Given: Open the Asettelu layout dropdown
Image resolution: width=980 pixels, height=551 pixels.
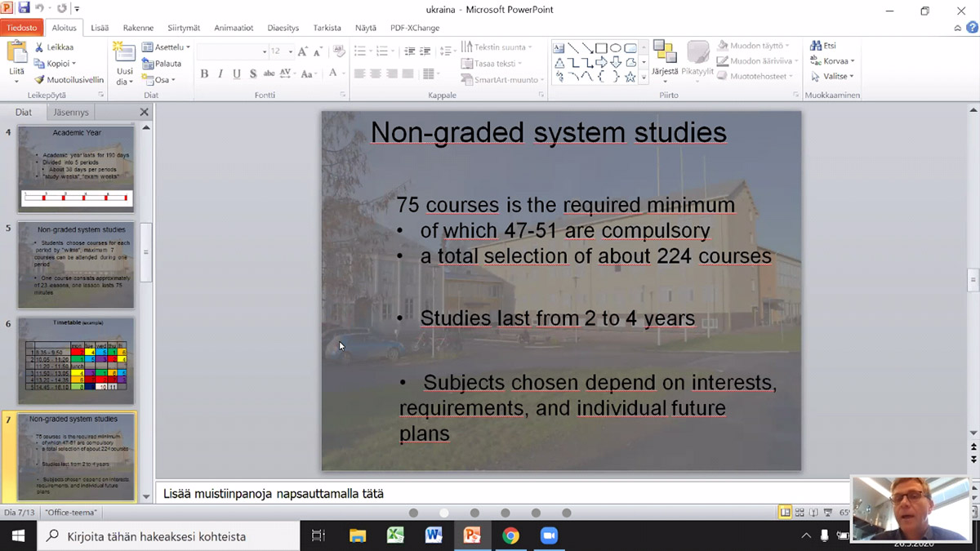Looking at the screenshot, I should 167,47.
